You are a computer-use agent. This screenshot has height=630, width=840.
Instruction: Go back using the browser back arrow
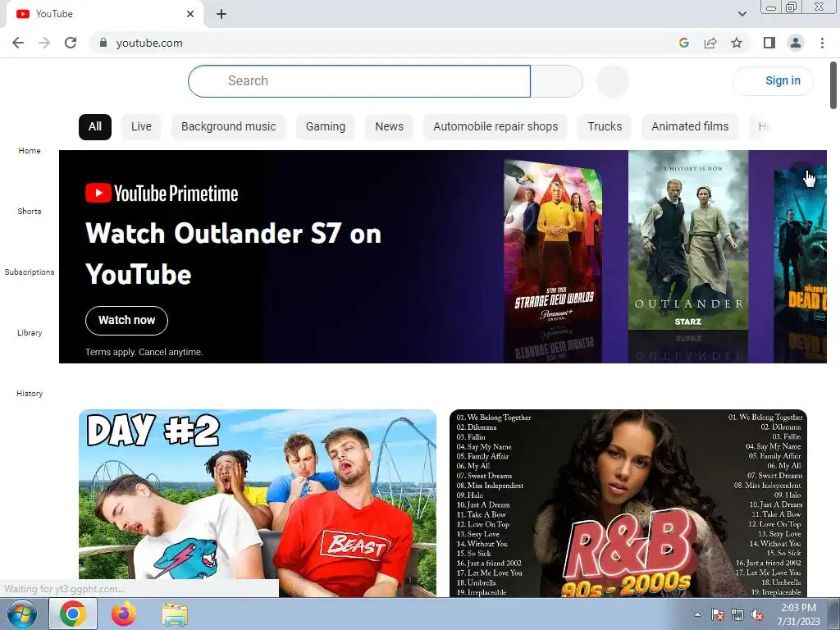pyautogui.click(x=18, y=43)
